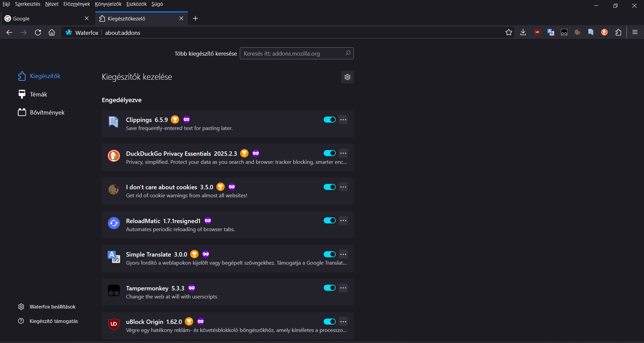The image size is (644, 343).
Task: Open more options for Simple Translate
Action: pos(343,254)
